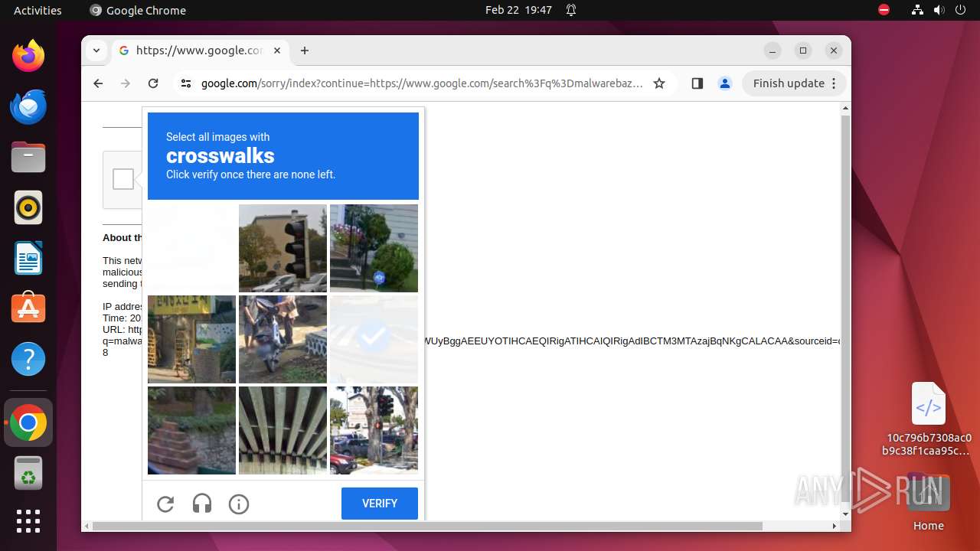Select the blank top-left captcha tile

pyautogui.click(x=191, y=248)
